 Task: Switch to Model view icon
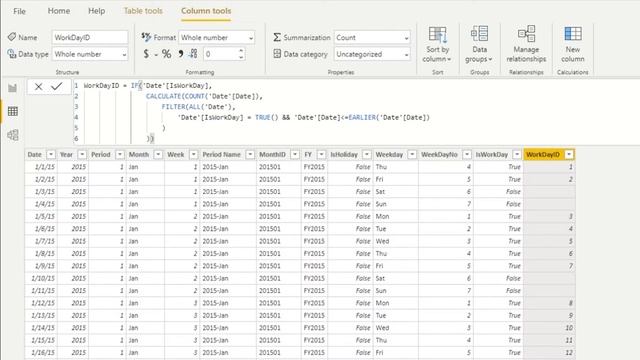point(13,135)
